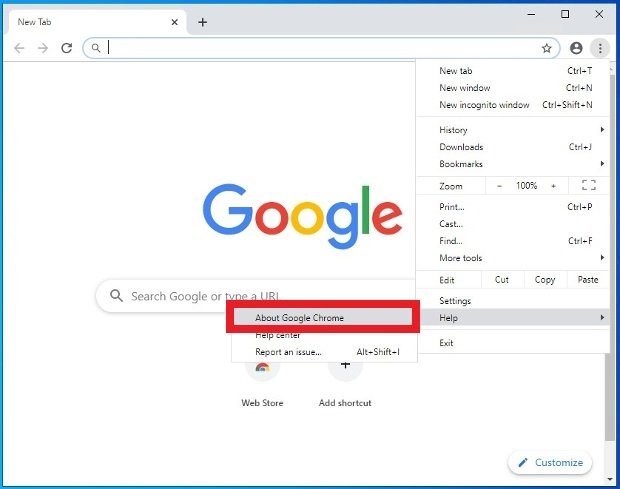Click the fullscreen icon in Zoom row

pos(589,185)
